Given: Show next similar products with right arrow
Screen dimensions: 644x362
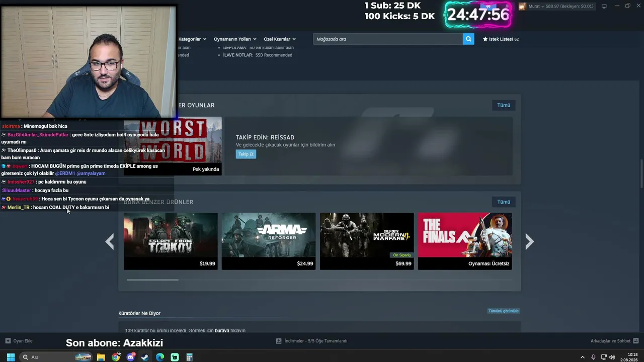Looking at the screenshot, I should click(529, 242).
